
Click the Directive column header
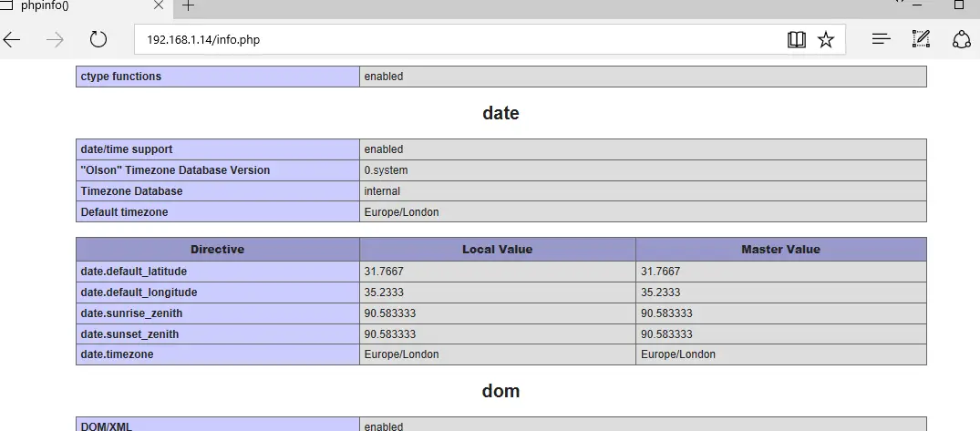(218, 250)
